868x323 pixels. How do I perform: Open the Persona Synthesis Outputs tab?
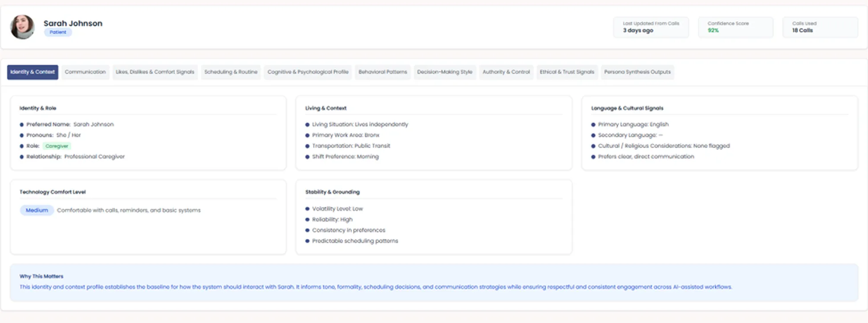[637, 72]
